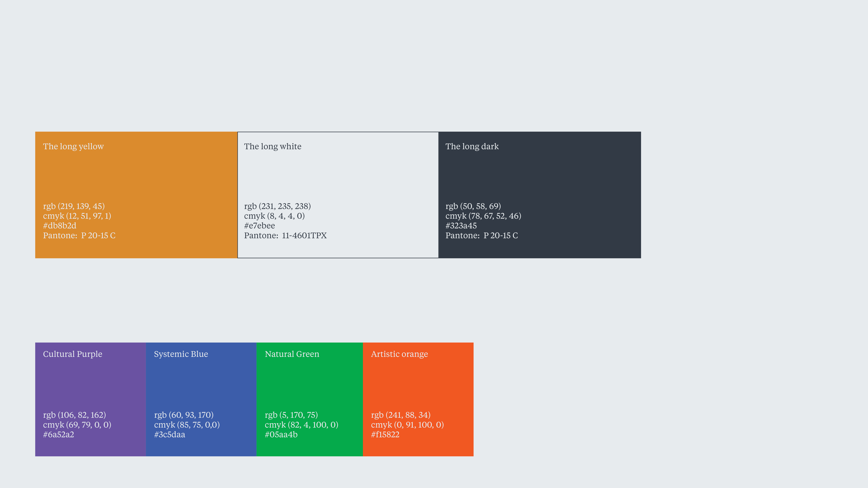Viewport: 868px width, 488px height.
Task: Click the hex code #e7ebee text
Action: pyautogui.click(x=259, y=226)
